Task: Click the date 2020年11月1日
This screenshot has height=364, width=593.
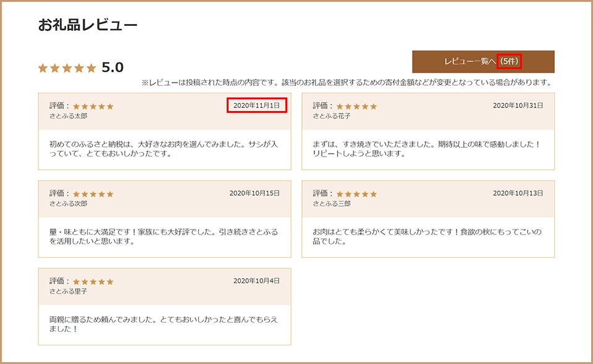Action: point(256,105)
